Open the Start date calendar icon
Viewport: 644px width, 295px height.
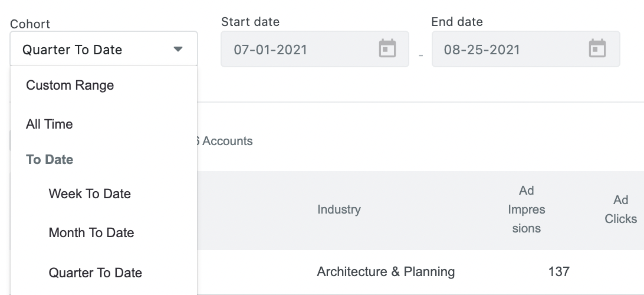(387, 48)
